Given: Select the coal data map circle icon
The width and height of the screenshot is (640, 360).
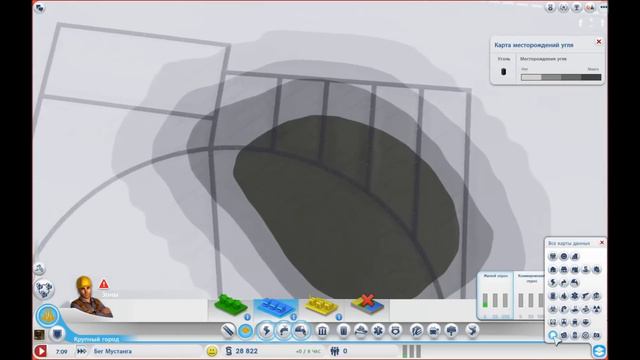Looking at the screenshot, I should click(x=553, y=335).
